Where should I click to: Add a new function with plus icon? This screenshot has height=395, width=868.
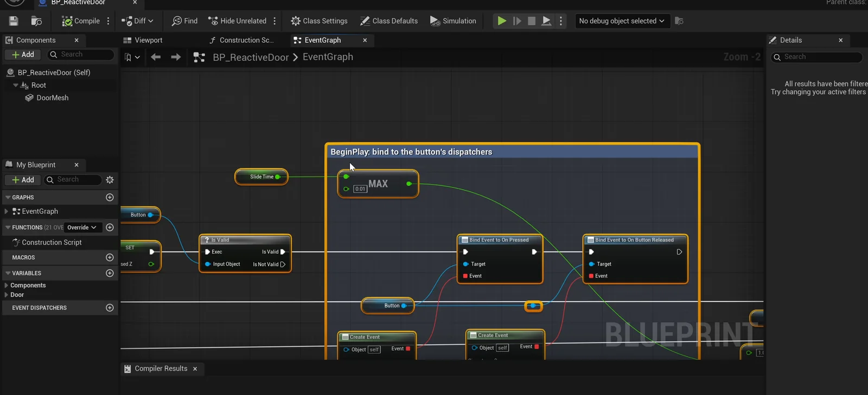[x=110, y=228]
